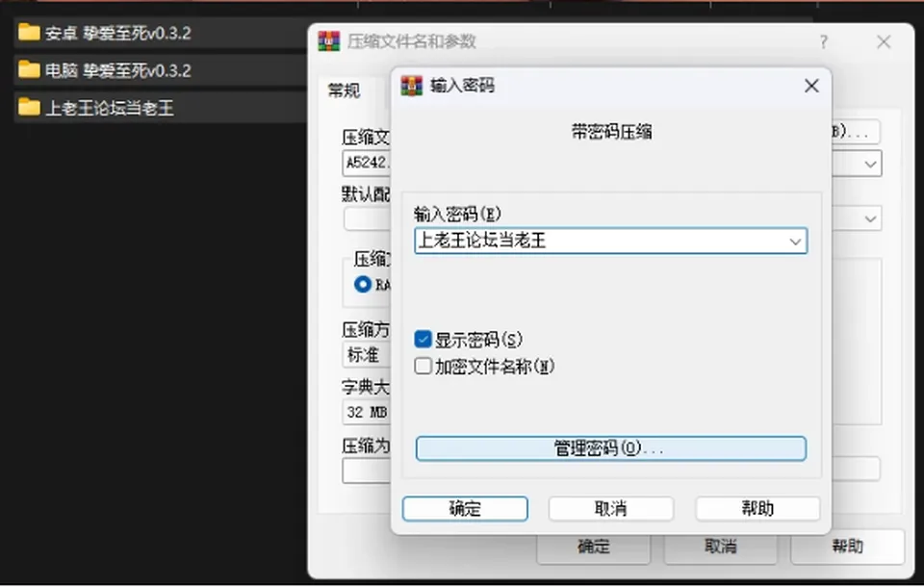This screenshot has width=924, height=587.
Task: Open the archive name dropdown arrow
Action: click(x=870, y=164)
